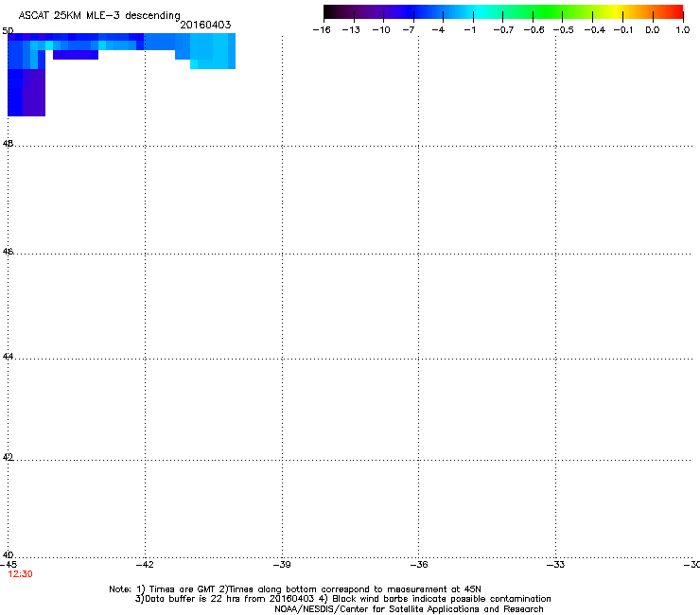Click the colorbar label -13

(351, 30)
